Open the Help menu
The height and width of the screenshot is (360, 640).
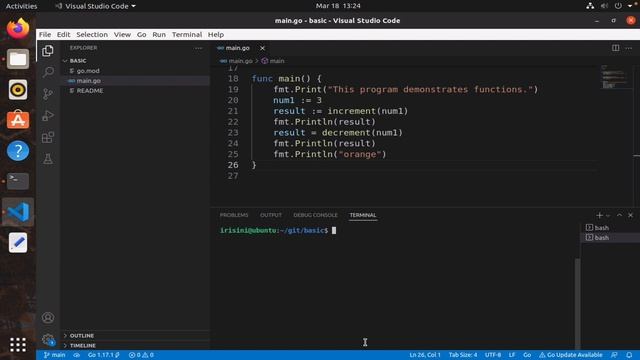pos(216,35)
